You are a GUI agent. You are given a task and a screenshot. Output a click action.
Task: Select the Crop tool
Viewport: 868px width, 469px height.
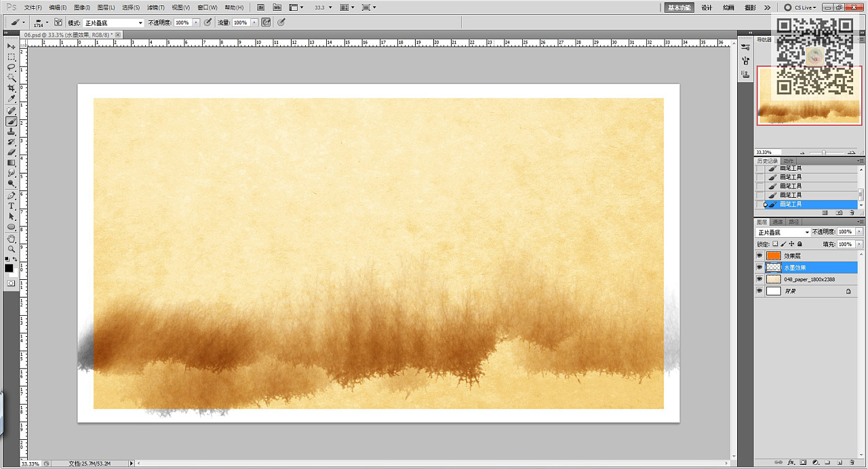coord(12,88)
